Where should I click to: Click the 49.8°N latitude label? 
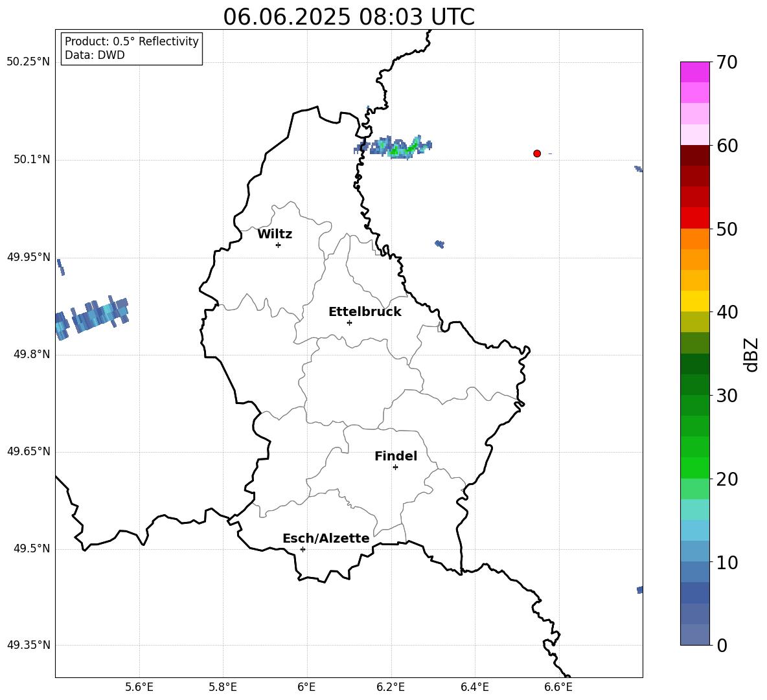coord(32,354)
